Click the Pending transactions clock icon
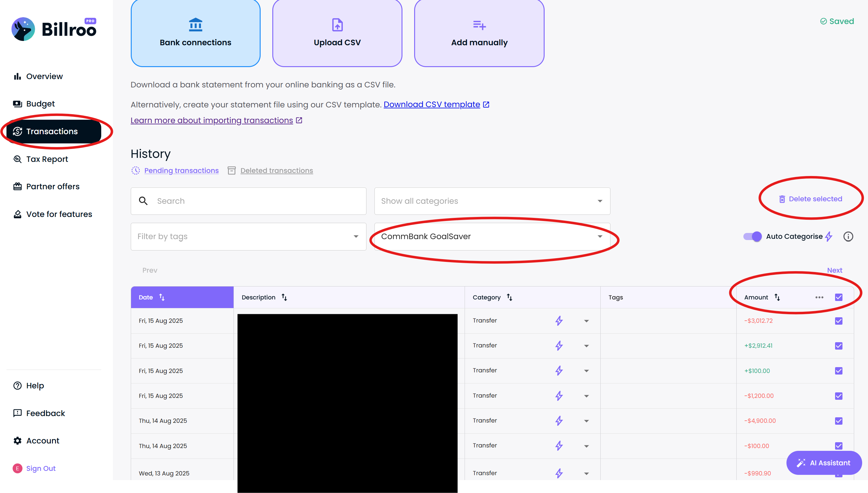Image resolution: width=868 pixels, height=493 pixels. coord(135,170)
